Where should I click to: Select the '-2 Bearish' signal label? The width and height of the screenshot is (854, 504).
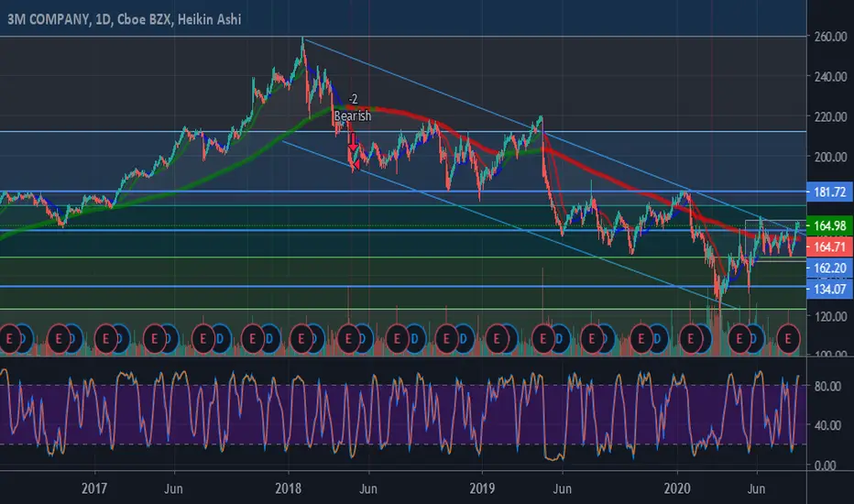coord(353,107)
